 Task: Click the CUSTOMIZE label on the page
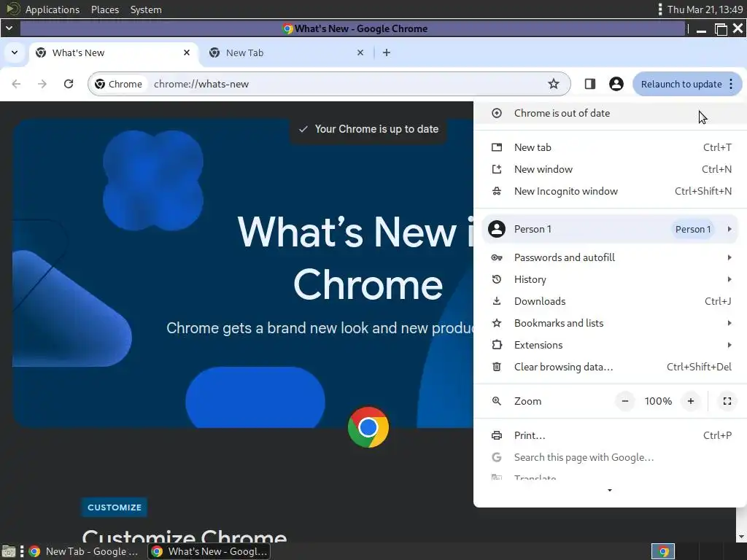115,507
